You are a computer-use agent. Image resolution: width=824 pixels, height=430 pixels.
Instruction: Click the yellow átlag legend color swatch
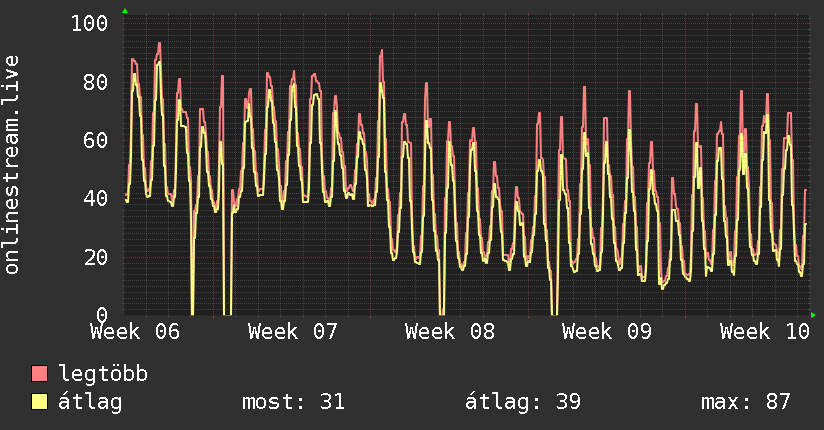(x=39, y=401)
